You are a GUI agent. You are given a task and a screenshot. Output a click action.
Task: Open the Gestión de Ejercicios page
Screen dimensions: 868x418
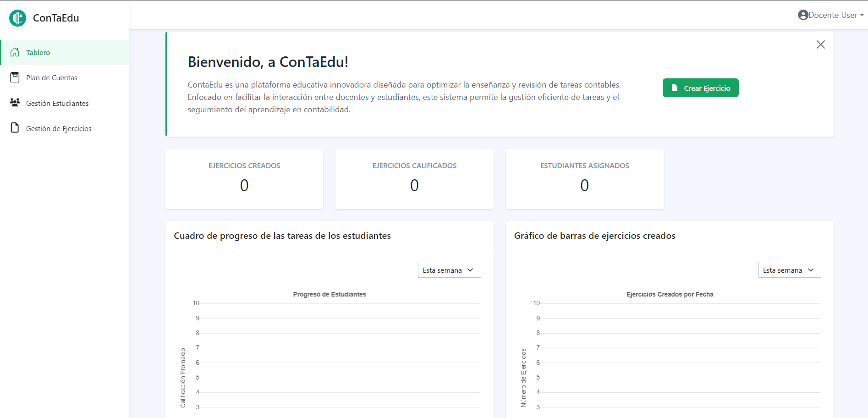(59, 128)
